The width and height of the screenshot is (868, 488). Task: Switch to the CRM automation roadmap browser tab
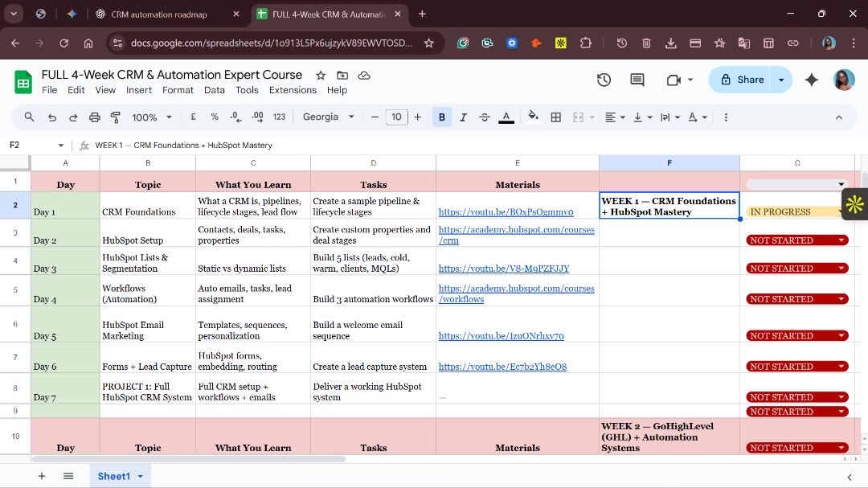159,14
